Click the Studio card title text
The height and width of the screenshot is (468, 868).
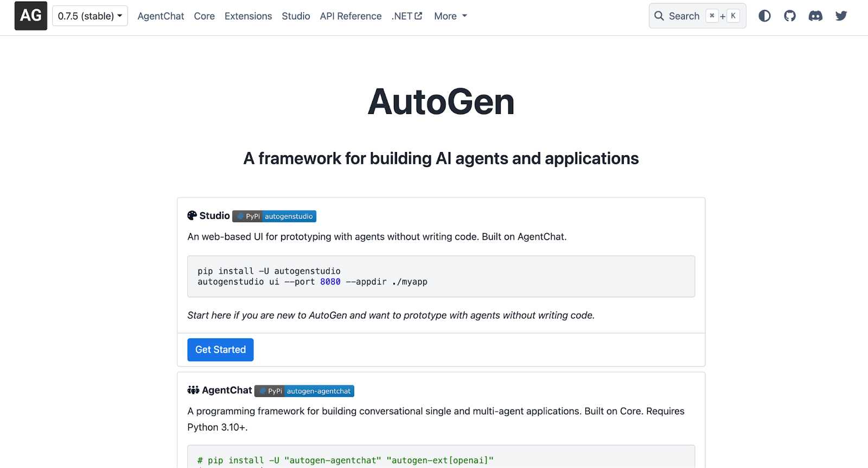[x=215, y=216]
